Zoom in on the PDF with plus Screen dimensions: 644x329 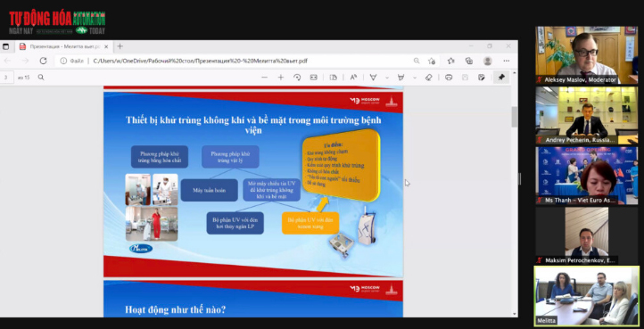pyautogui.click(x=280, y=78)
